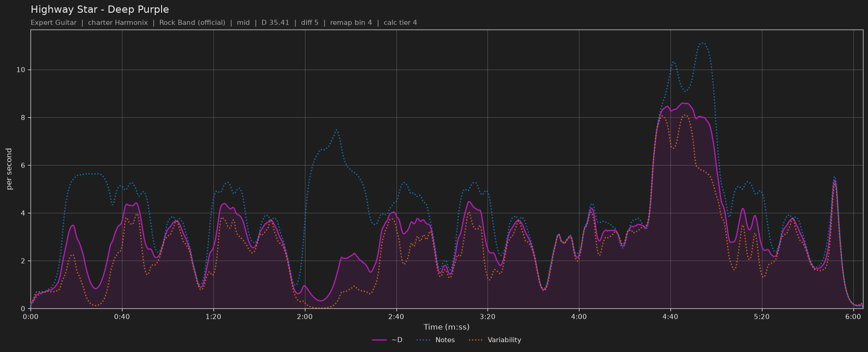The width and height of the screenshot is (868, 352).
Task: Click the '6:00' x-axis tick label
Action: [853, 317]
